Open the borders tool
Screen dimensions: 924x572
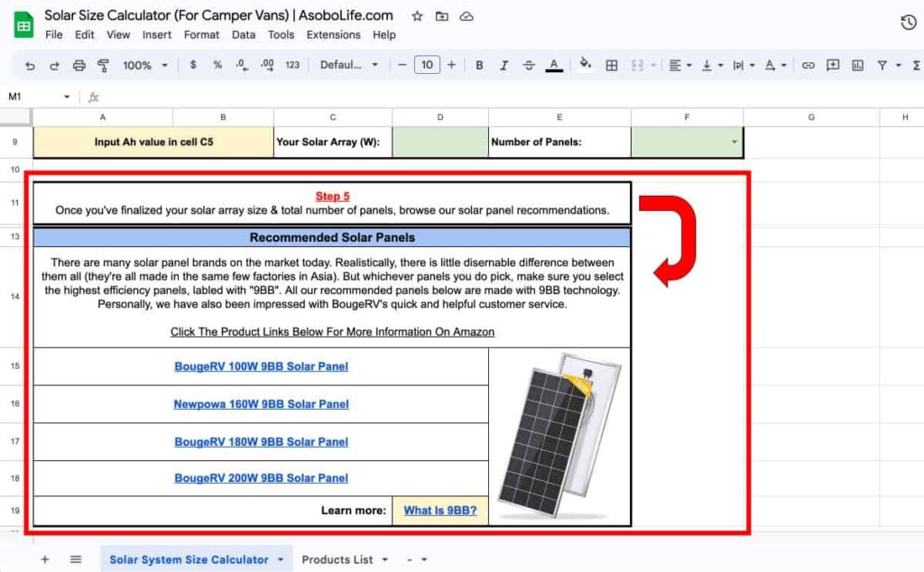(x=612, y=65)
